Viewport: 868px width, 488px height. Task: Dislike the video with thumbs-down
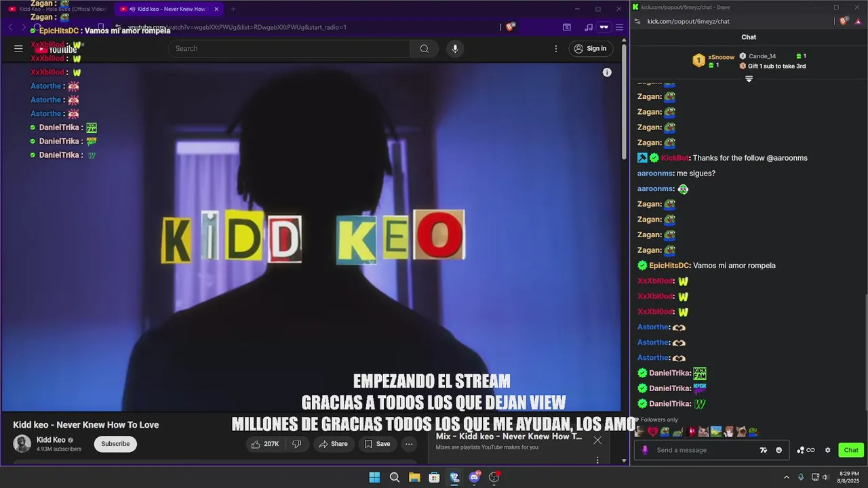296,444
